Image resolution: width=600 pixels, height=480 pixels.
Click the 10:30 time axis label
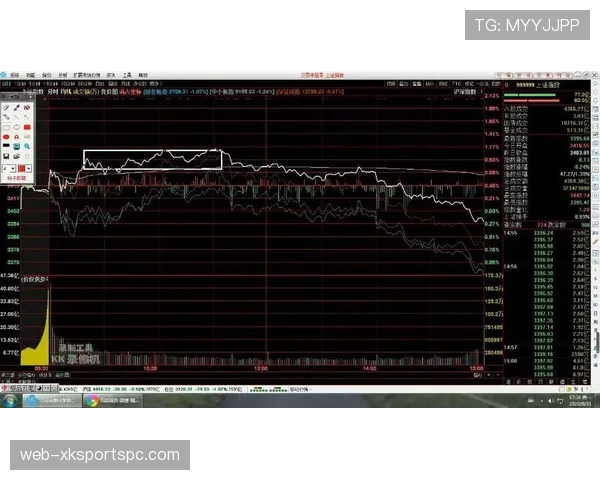150,368
